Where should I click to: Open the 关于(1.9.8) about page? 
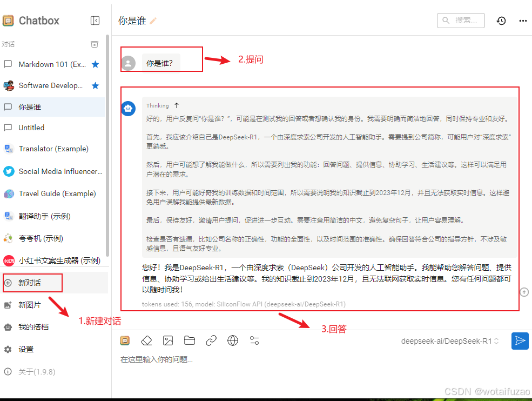click(x=55, y=371)
